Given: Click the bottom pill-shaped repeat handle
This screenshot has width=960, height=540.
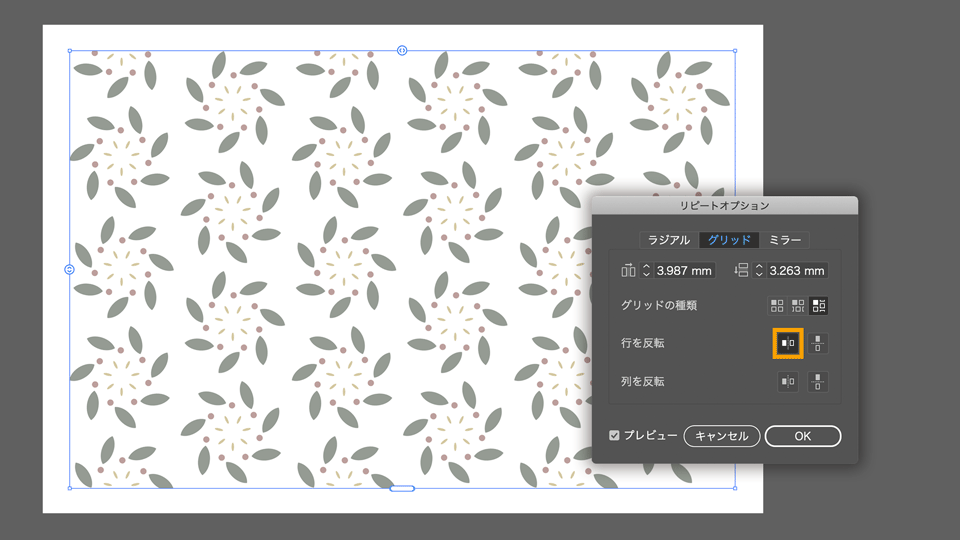Looking at the screenshot, I should [x=402, y=489].
